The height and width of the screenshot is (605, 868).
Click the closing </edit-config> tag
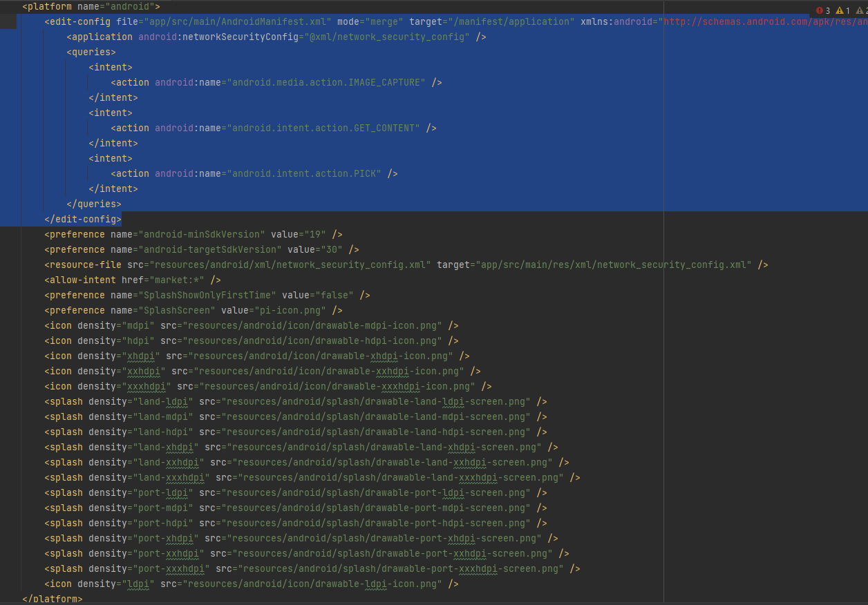pyautogui.click(x=83, y=219)
